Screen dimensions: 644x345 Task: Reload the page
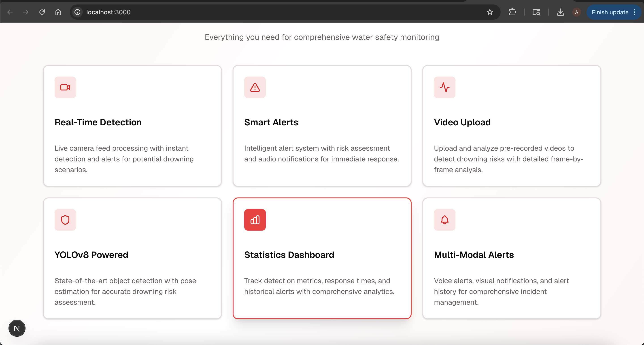point(42,12)
